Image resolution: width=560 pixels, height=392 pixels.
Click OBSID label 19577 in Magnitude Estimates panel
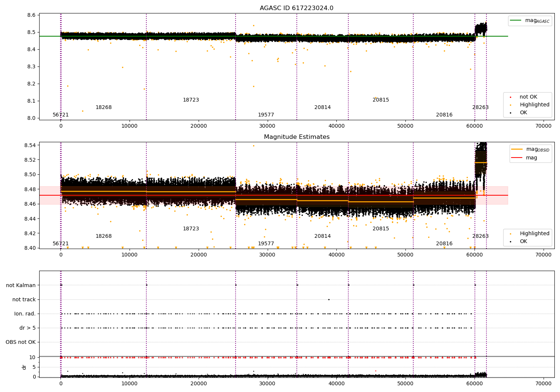[x=266, y=244]
